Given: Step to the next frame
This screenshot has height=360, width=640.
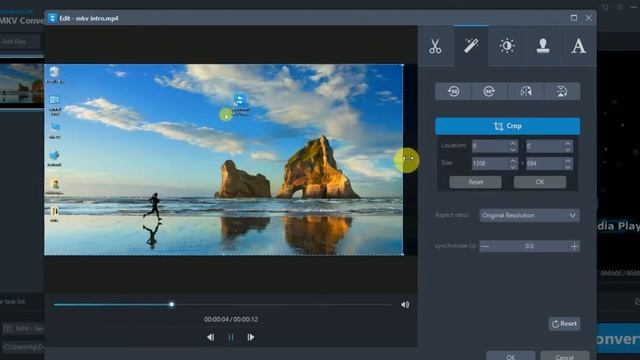Looking at the screenshot, I should coord(251,338).
